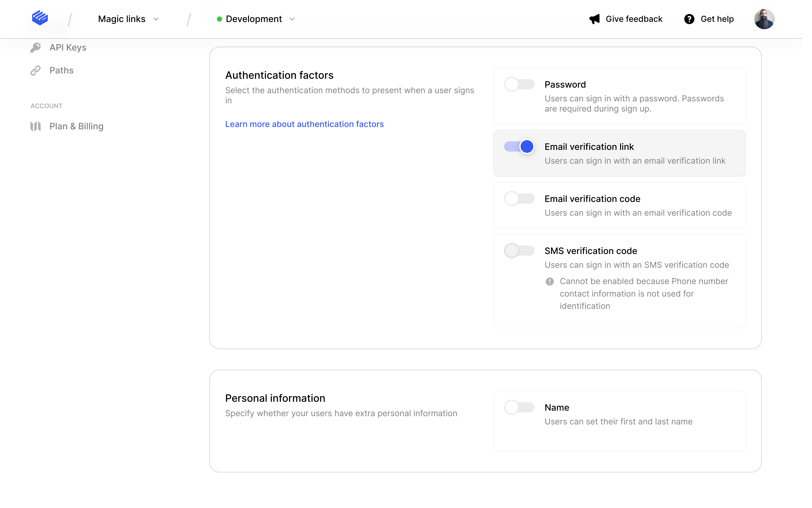Image resolution: width=812 pixels, height=508 pixels.
Task: Click Give feedback text
Action: [634, 19]
